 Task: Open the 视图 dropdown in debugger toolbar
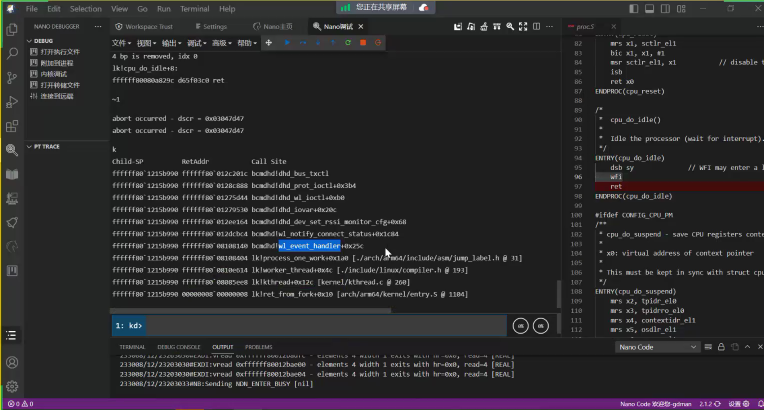point(146,43)
